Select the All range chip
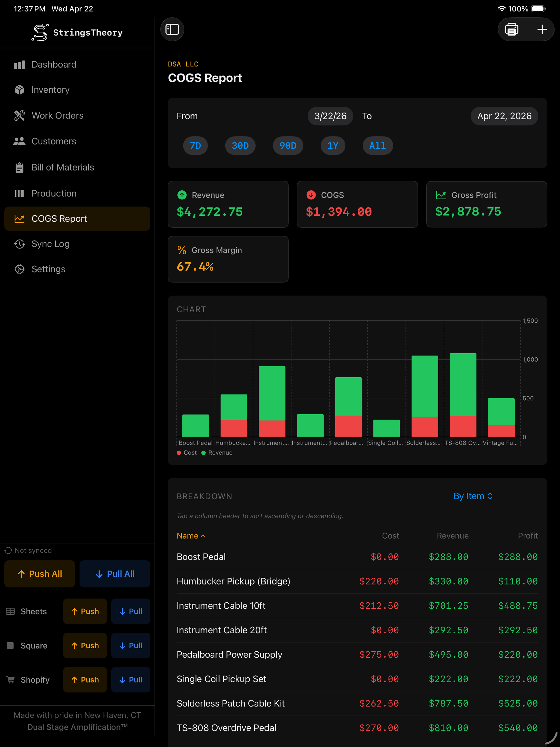This screenshot has height=747, width=560. point(377,145)
